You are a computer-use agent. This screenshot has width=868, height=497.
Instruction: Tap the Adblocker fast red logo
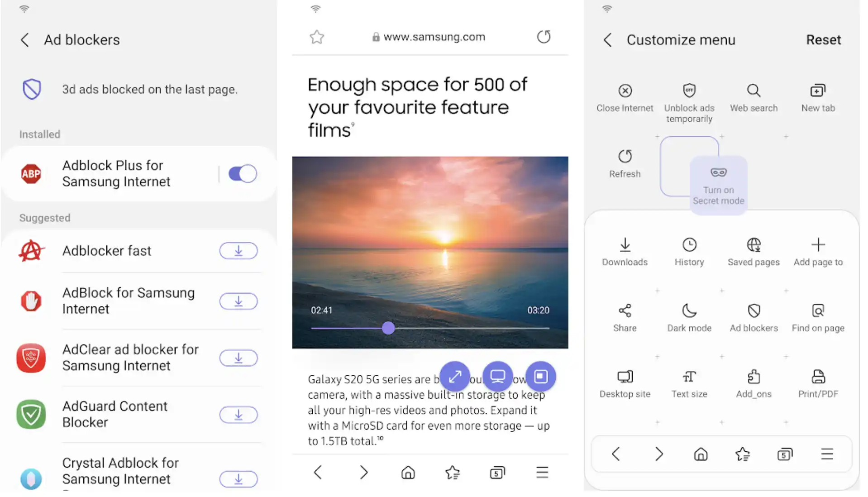(31, 250)
